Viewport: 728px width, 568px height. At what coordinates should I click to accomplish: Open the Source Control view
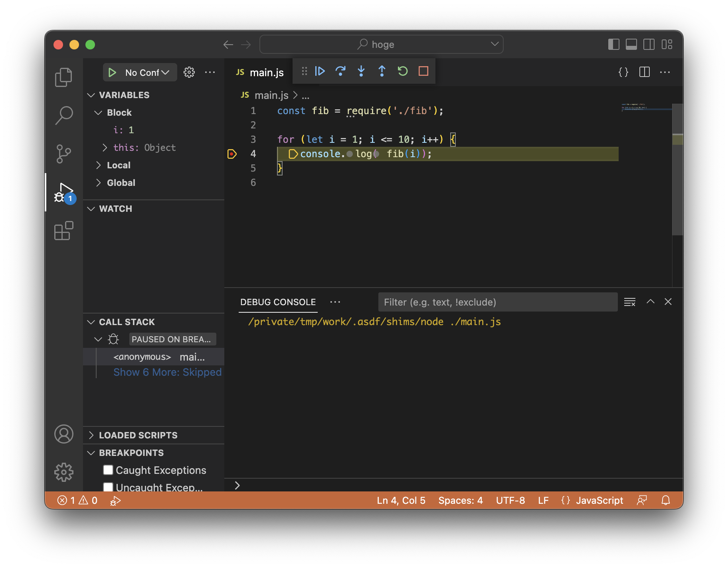coord(63,154)
